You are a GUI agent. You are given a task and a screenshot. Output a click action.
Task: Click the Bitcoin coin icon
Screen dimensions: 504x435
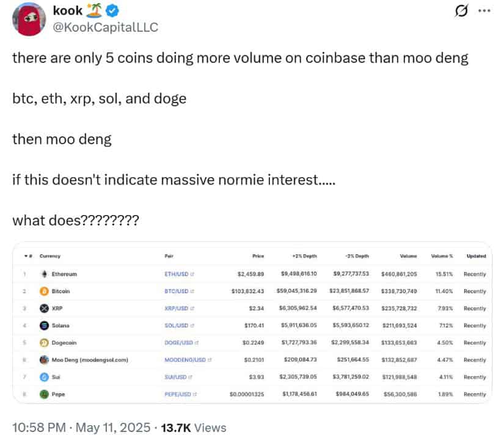click(43, 291)
